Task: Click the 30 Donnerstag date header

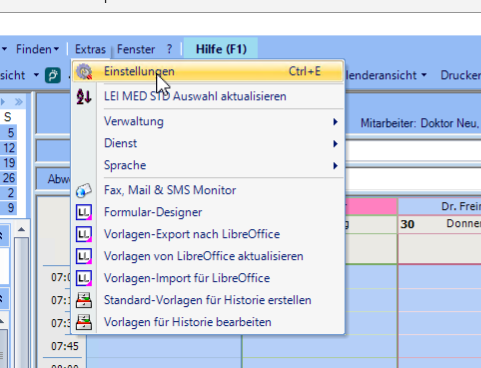Action: (439, 224)
